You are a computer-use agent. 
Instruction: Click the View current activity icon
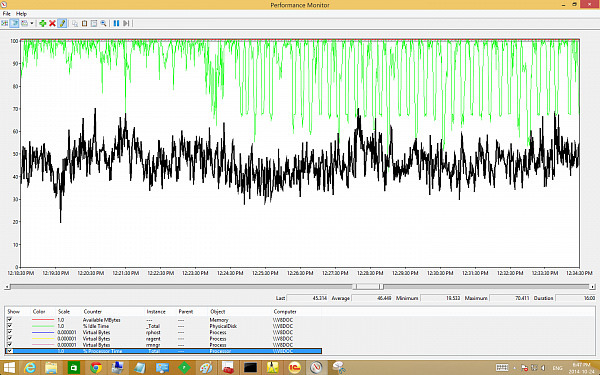tap(5, 23)
